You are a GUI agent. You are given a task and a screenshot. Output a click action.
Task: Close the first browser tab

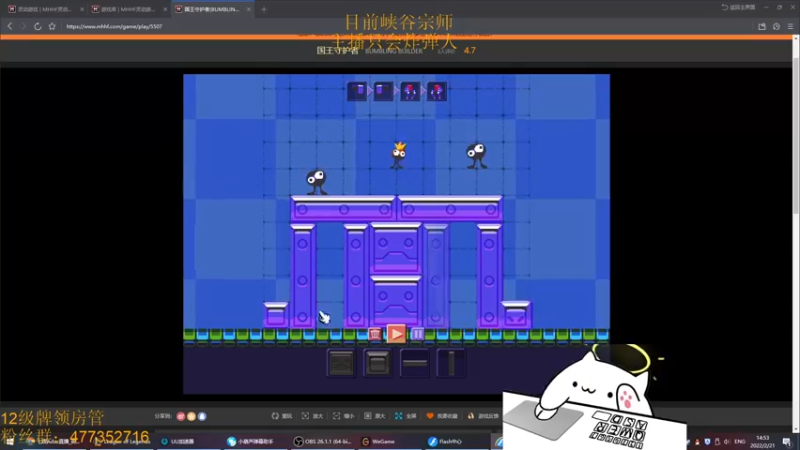click(x=82, y=9)
